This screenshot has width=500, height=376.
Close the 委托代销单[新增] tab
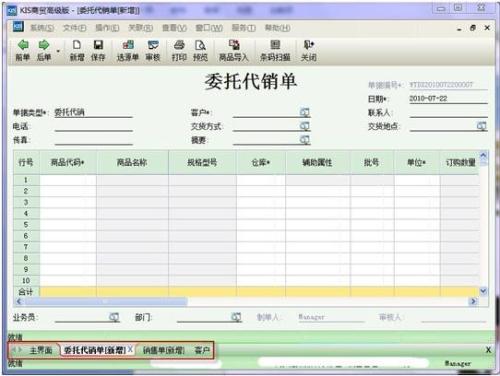coord(130,349)
